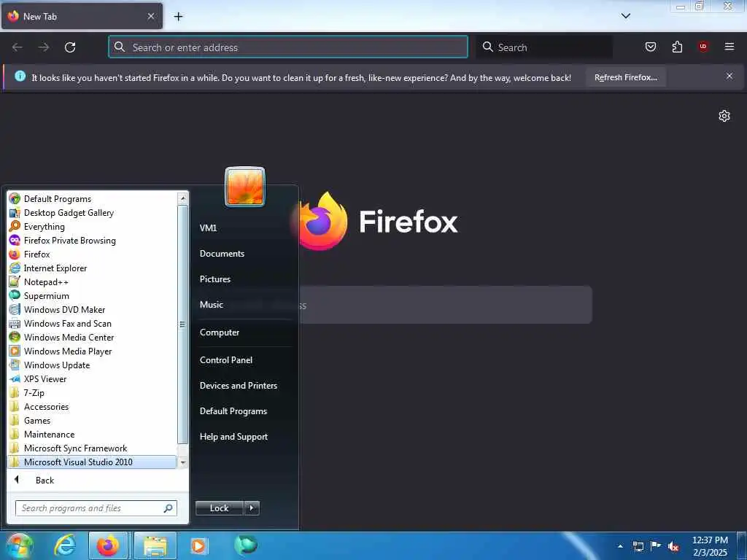Click Action Center flag tray icon
The width and height of the screenshot is (747, 560).
[x=656, y=545]
